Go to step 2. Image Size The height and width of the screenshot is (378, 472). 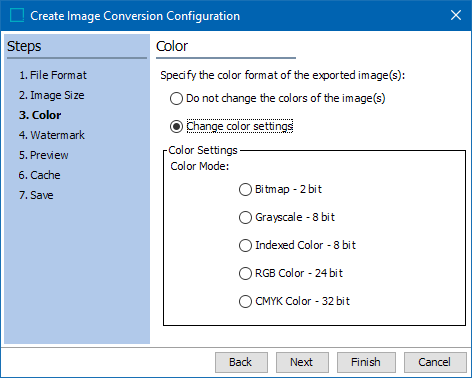pos(51,95)
